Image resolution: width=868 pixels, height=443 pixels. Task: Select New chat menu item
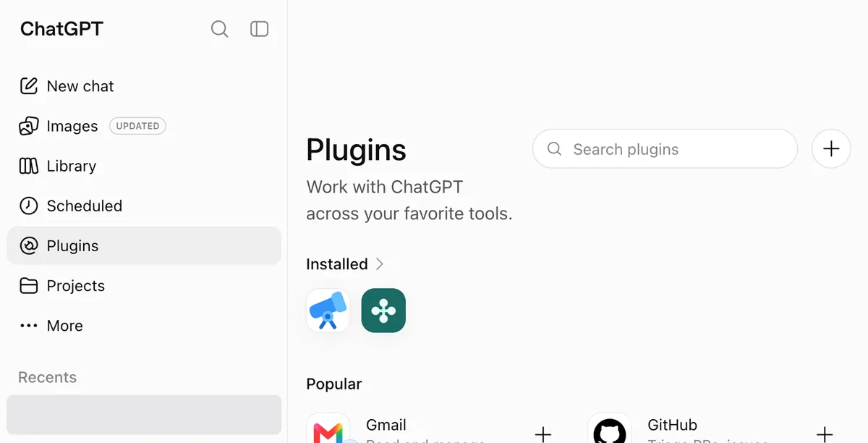pos(144,86)
